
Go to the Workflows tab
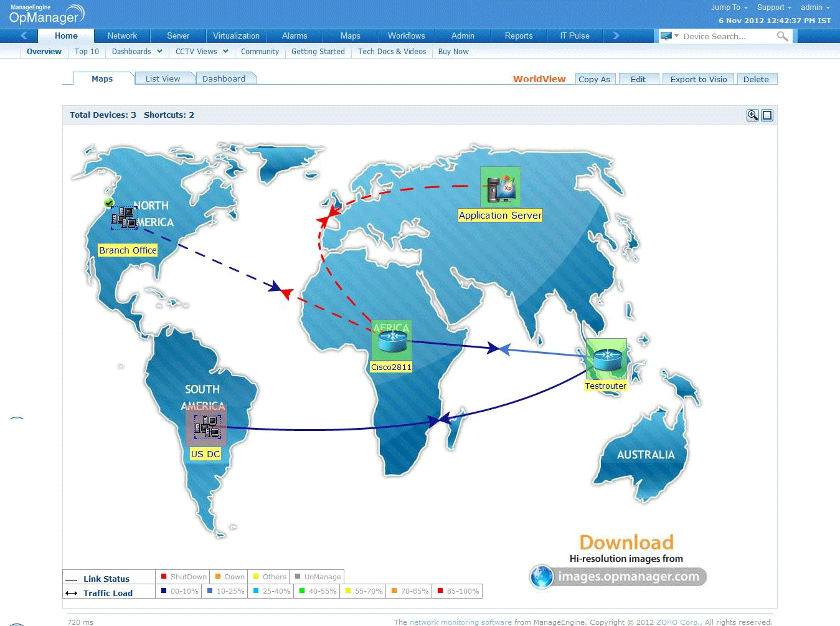point(407,36)
